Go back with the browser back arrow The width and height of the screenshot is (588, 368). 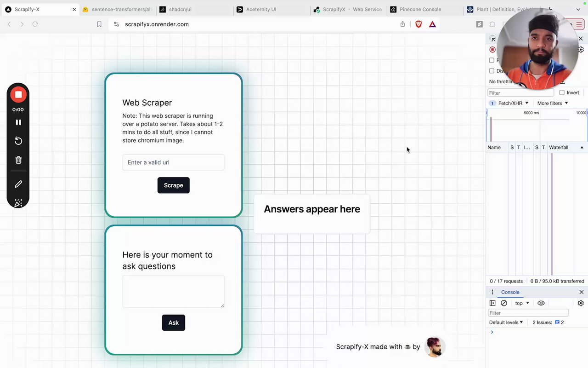click(x=9, y=24)
